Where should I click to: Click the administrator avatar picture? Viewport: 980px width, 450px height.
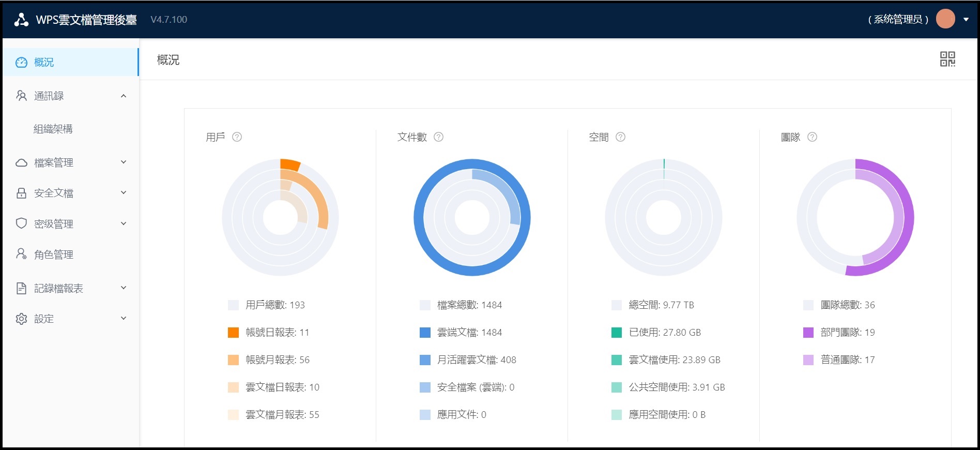point(945,19)
